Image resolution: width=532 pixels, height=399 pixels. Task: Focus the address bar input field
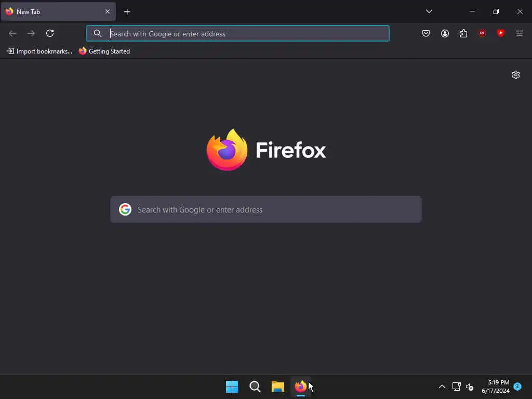click(238, 33)
